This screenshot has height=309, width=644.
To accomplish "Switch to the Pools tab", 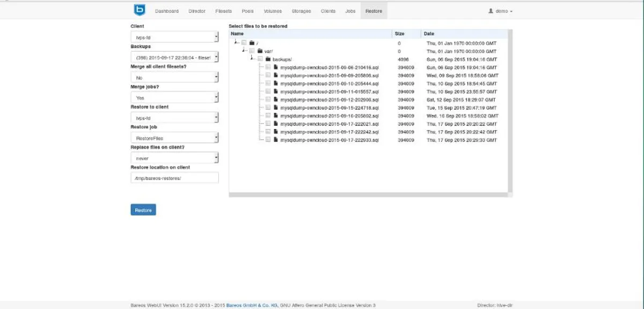I will [248, 11].
